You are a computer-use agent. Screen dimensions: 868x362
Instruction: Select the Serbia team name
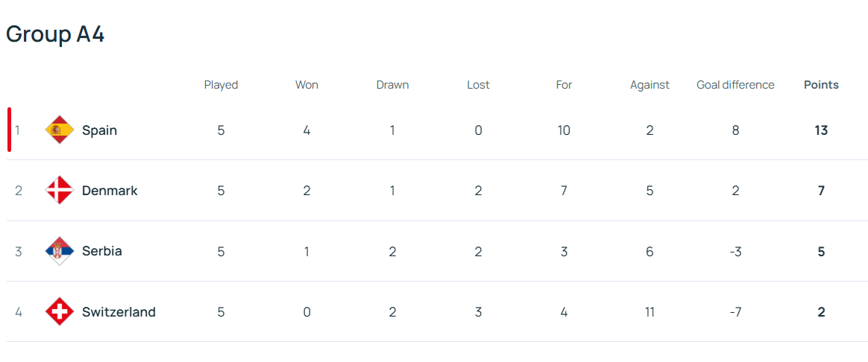pos(101,251)
